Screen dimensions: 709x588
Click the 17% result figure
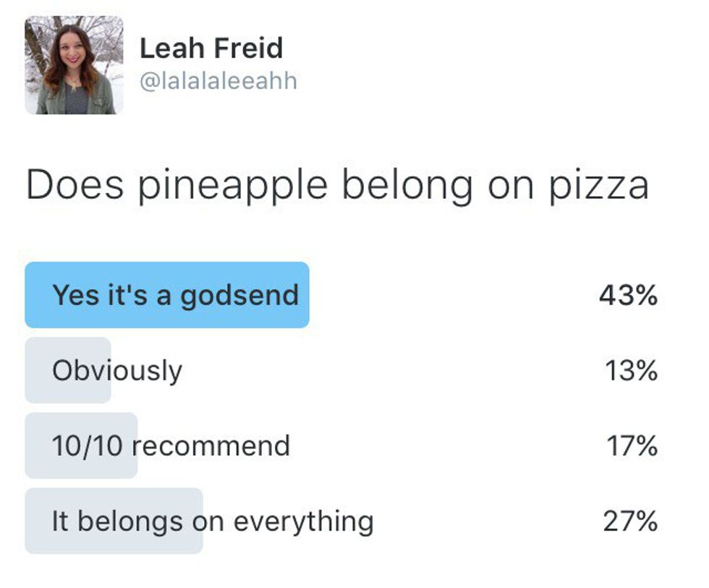pos(631,446)
